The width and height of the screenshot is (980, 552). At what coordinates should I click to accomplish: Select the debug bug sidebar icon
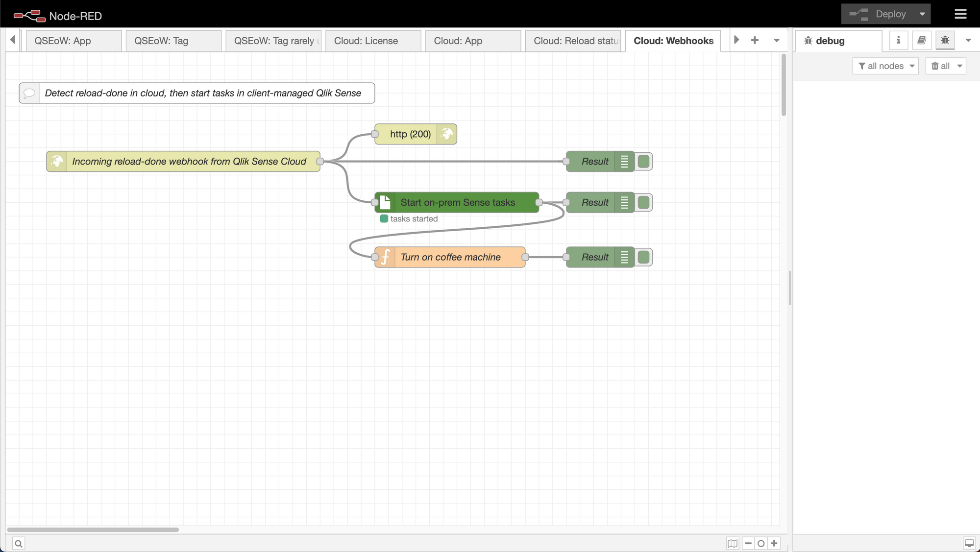click(x=945, y=40)
